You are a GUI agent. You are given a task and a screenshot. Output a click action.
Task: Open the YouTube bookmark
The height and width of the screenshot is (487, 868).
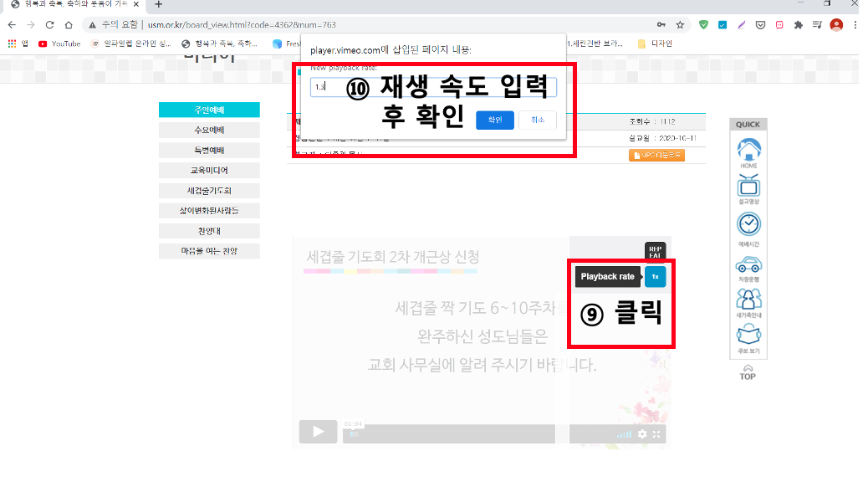[59, 44]
